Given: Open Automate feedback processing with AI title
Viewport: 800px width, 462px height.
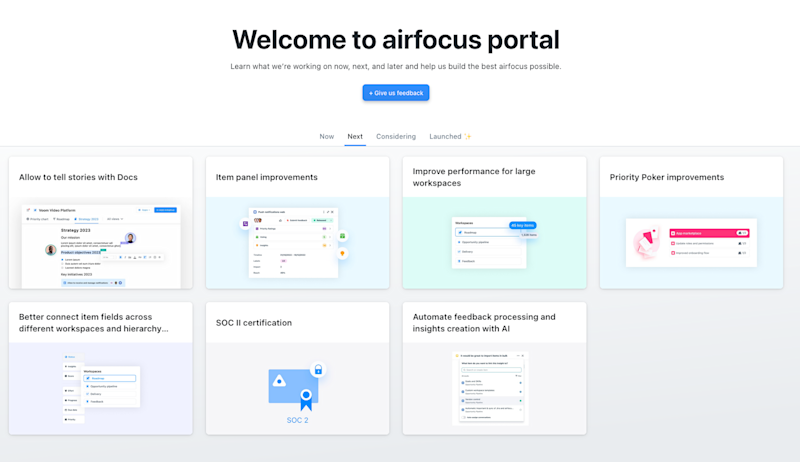Looking at the screenshot, I should point(484,323).
